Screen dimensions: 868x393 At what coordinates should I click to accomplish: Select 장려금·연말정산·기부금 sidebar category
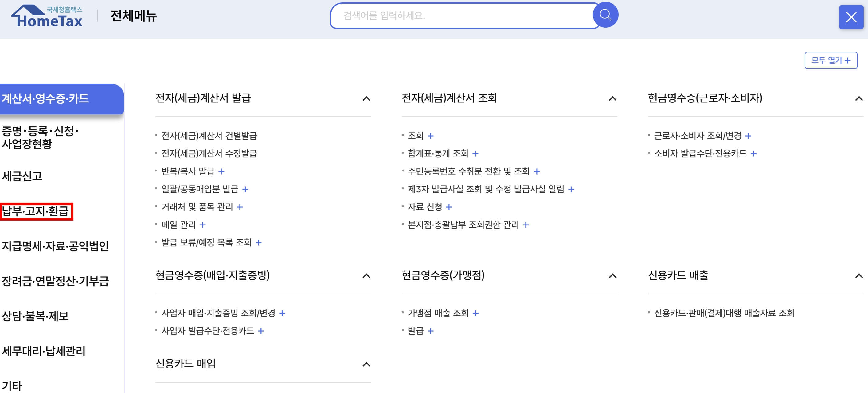click(x=55, y=281)
